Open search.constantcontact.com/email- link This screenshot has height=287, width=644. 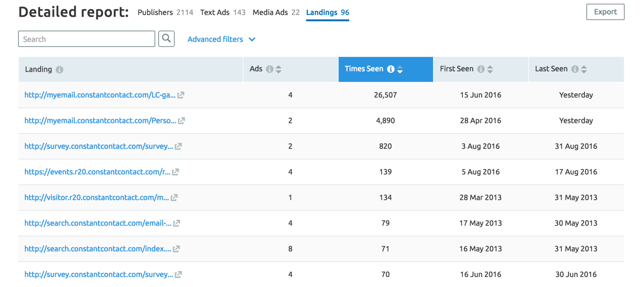(98, 223)
